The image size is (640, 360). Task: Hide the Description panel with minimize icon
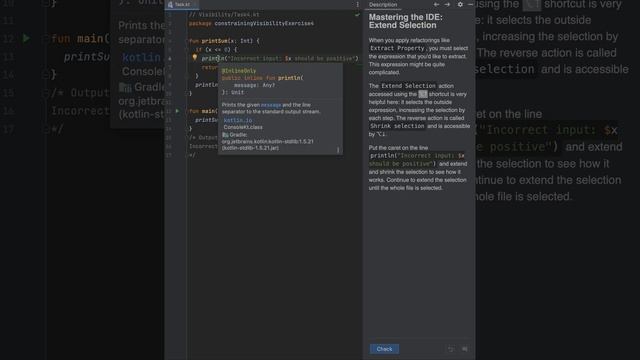(x=470, y=4)
